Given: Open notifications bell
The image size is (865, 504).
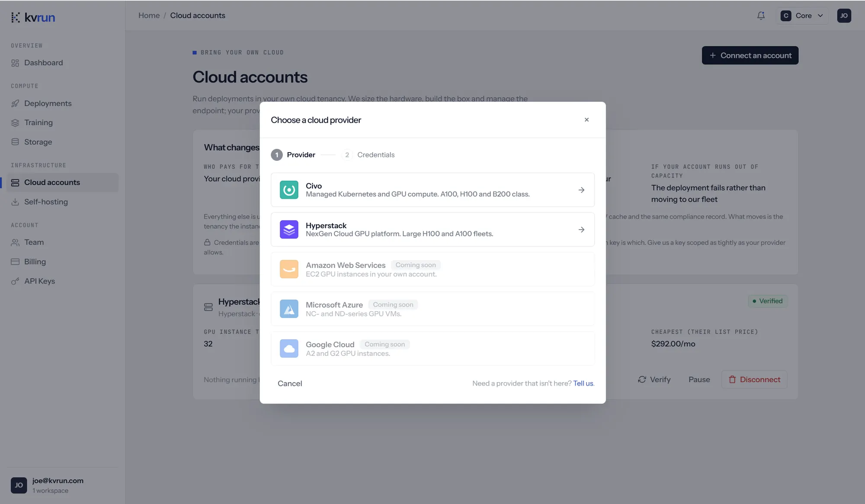Looking at the screenshot, I should click(x=761, y=16).
